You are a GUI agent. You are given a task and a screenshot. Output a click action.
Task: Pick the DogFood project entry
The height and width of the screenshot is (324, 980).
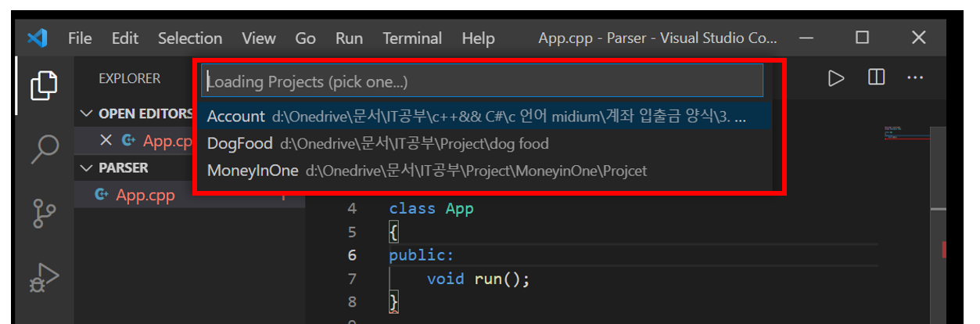pyautogui.click(x=485, y=143)
